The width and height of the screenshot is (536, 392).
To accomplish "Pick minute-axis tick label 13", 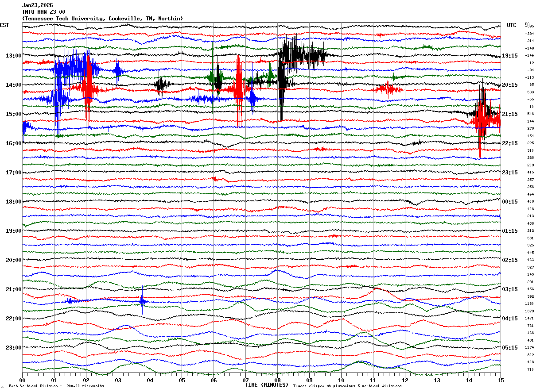I will point(437,380).
